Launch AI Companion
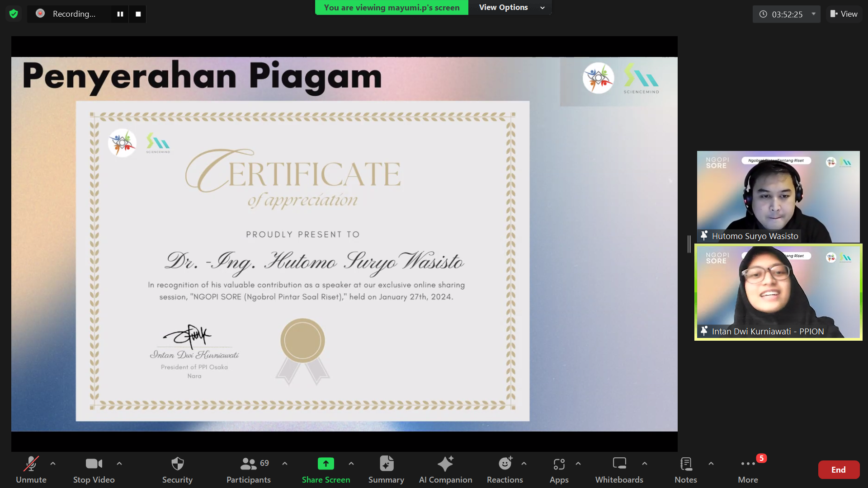 [445, 464]
